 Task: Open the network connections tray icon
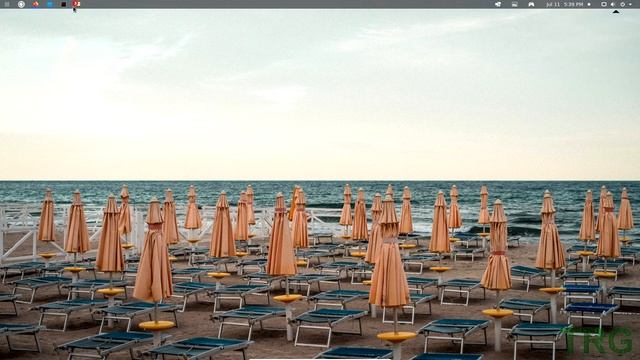point(498,4)
